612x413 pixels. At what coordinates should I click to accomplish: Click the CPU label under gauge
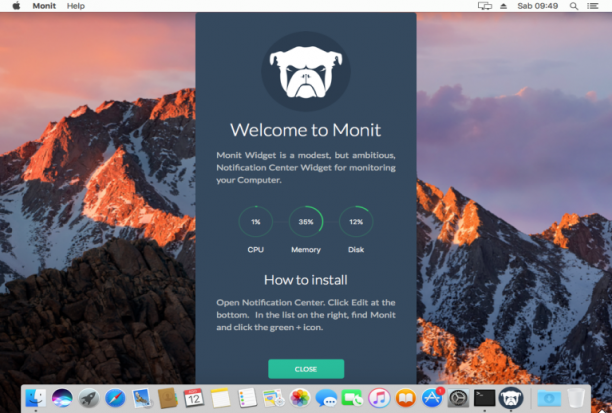(256, 249)
